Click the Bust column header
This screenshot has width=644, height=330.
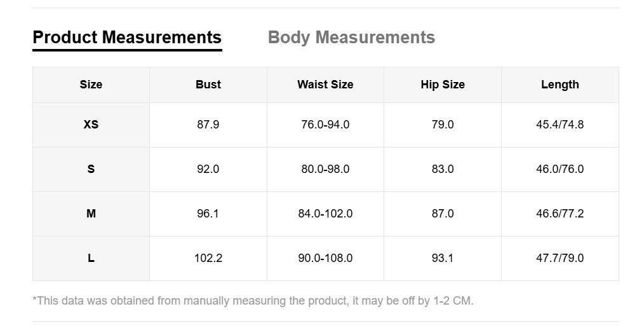208,85
